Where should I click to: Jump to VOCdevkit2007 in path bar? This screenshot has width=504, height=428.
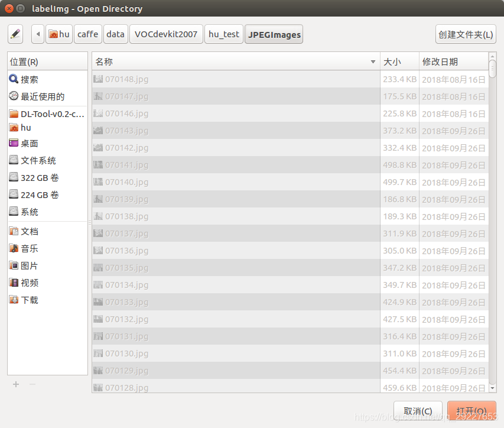click(166, 34)
